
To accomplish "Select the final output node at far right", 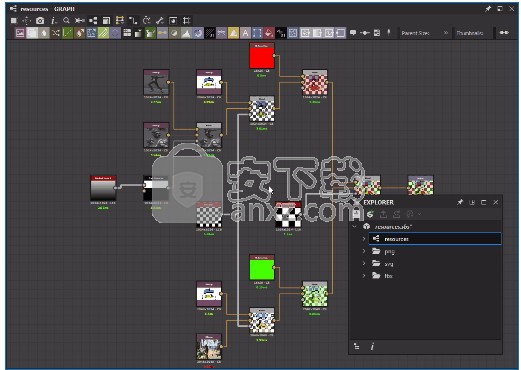I will point(420,185).
